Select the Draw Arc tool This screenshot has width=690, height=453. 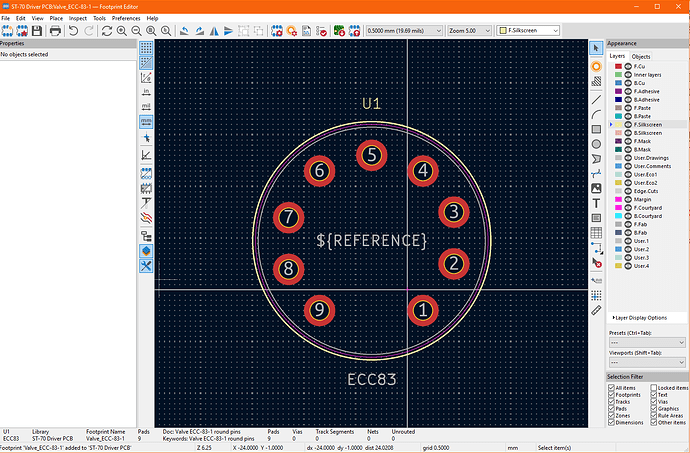coord(596,114)
